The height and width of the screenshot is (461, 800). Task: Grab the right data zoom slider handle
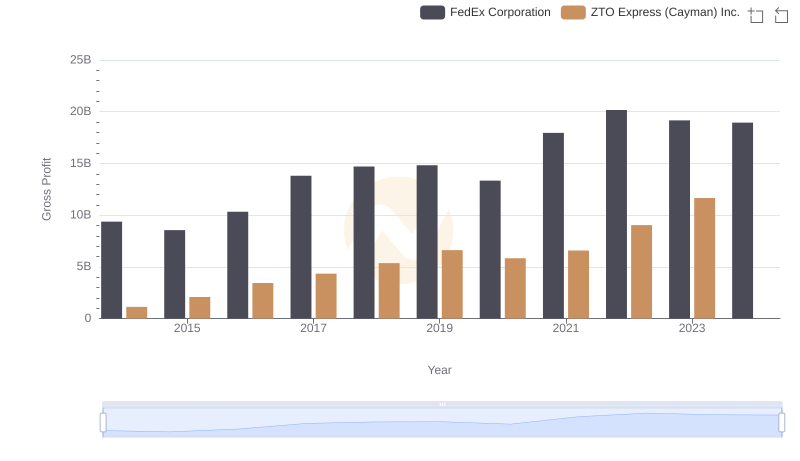[782, 423]
